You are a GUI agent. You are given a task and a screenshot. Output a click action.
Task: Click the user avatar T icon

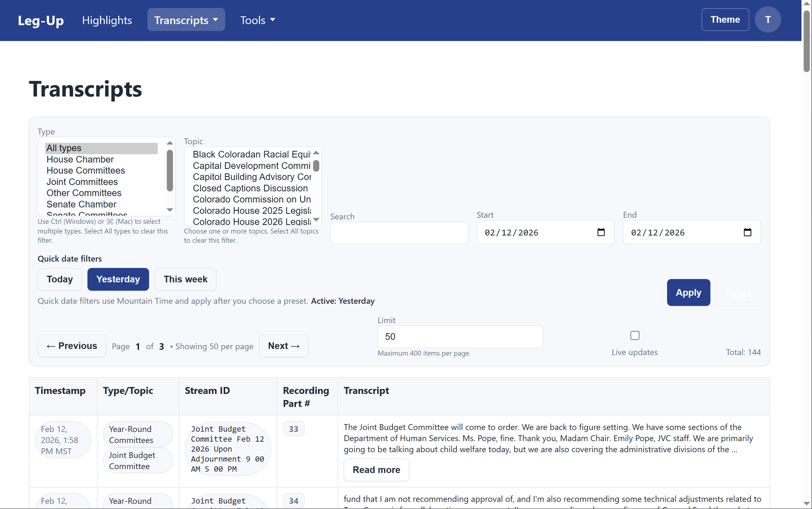tap(767, 20)
